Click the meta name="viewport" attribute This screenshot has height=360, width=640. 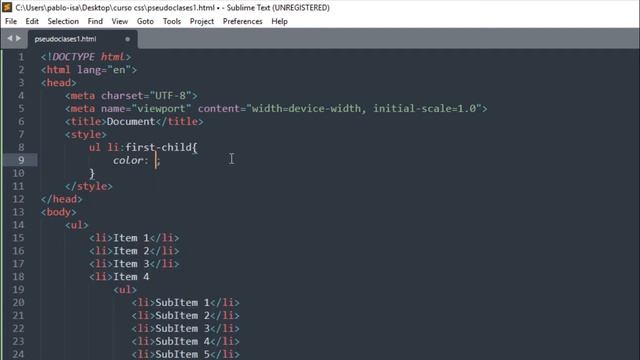(145, 109)
